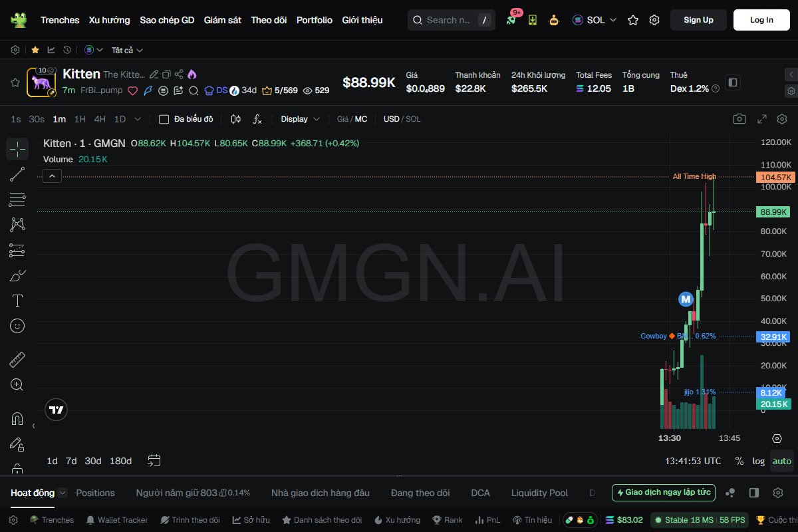Click the green app download icon
Screen dimensions: 798x532
pos(533,20)
